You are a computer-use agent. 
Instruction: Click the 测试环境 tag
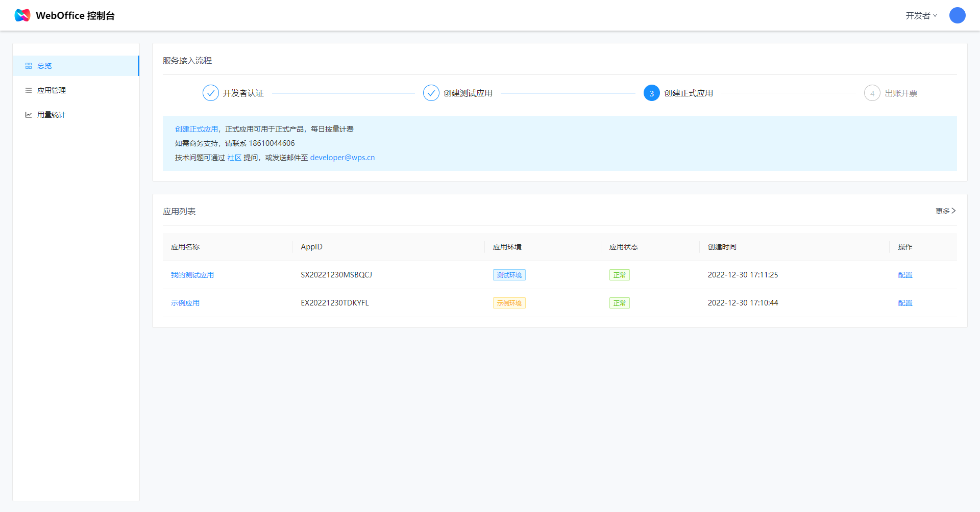click(x=509, y=275)
